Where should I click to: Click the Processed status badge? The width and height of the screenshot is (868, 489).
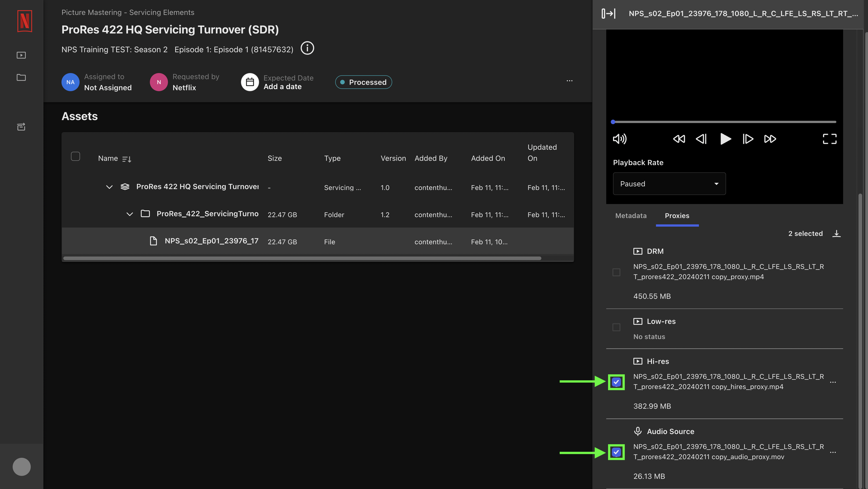(x=363, y=82)
